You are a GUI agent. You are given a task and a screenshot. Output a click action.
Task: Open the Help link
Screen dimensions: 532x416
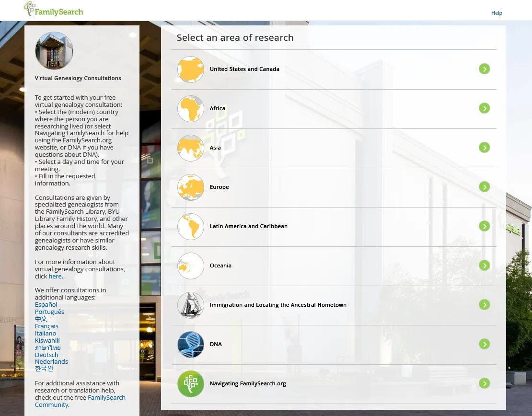[497, 13]
